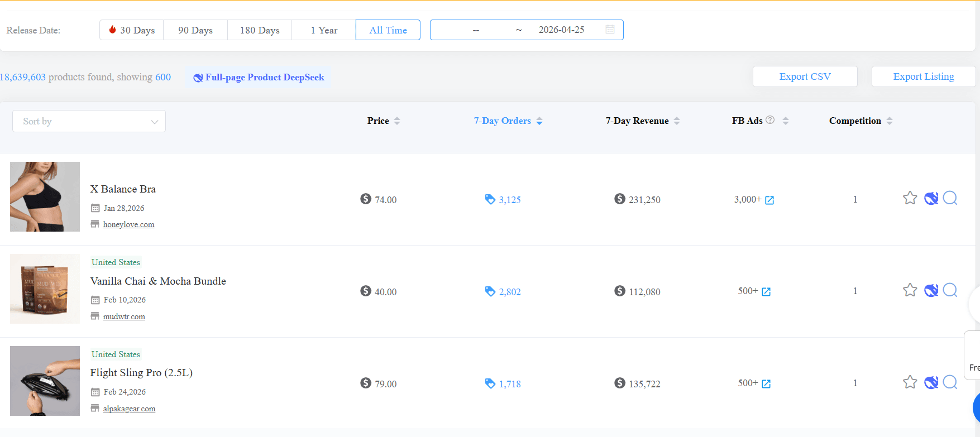This screenshot has height=437, width=980.
Task: Sort by the Price column arrows
Action: tap(397, 121)
